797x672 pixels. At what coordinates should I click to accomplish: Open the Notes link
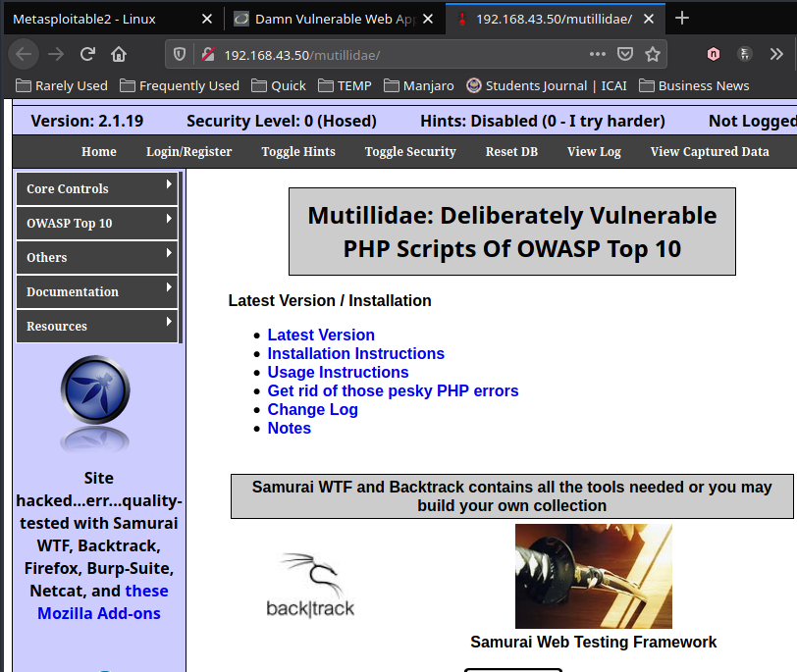coord(290,428)
